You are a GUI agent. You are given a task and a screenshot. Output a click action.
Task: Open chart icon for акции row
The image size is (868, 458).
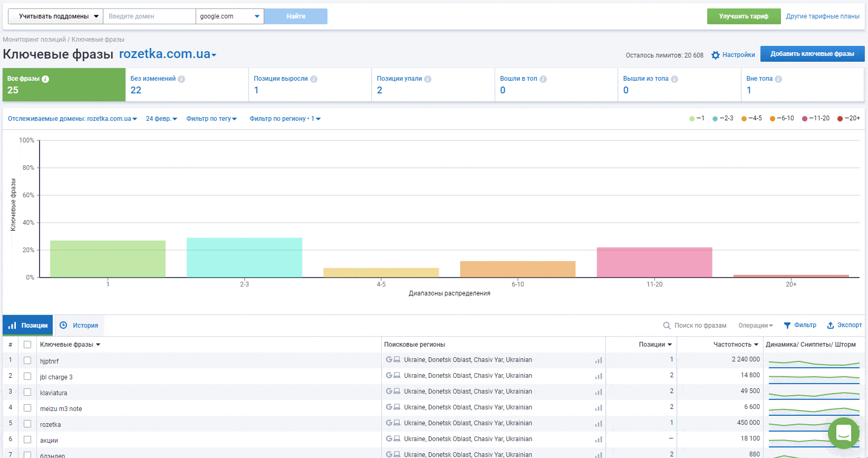pos(599,440)
